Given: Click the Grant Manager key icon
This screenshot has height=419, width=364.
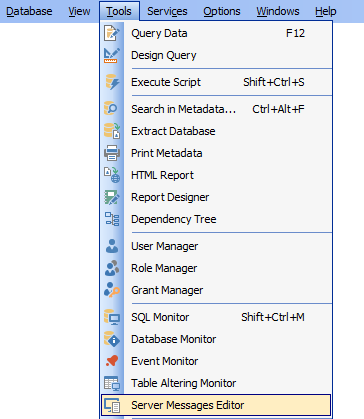Looking at the screenshot, I should [x=112, y=290].
